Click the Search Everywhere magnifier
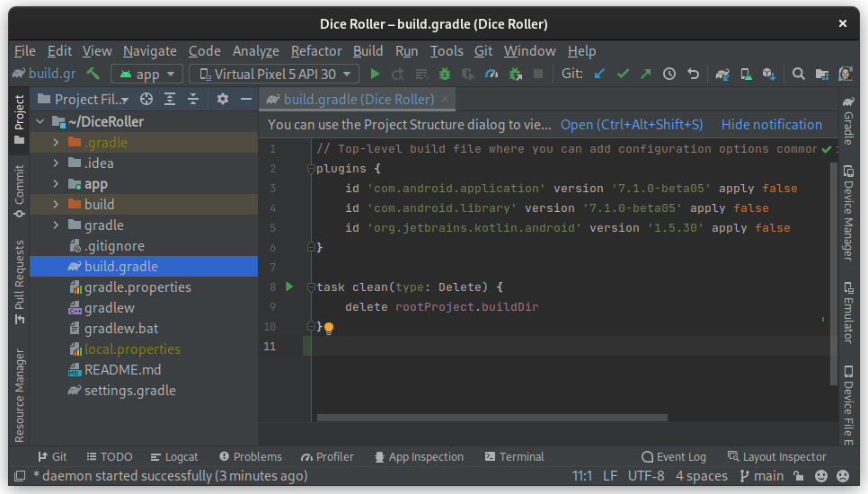 pyautogui.click(x=798, y=74)
